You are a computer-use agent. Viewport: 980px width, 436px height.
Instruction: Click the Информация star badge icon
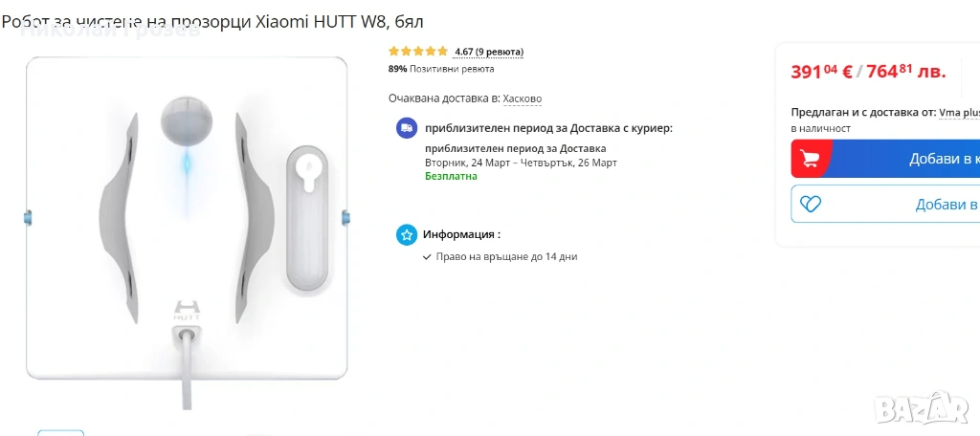tap(407, 234)
